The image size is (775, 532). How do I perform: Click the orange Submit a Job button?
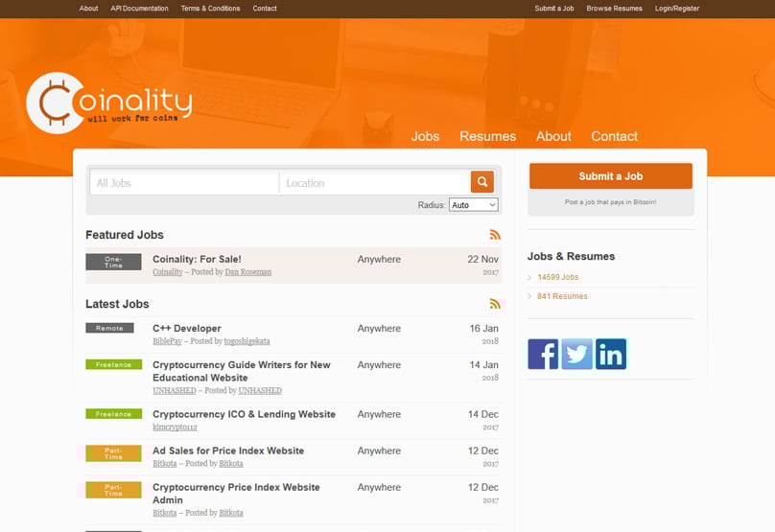coord(611,175)
